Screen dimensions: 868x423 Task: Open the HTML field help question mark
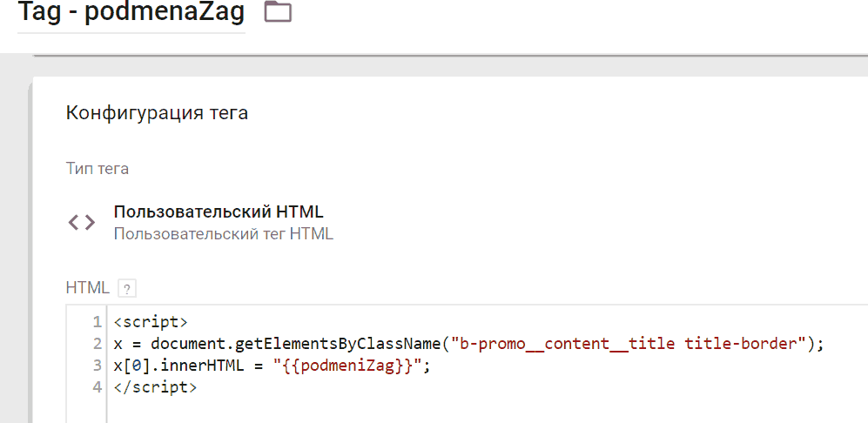[x=127, y=288]
